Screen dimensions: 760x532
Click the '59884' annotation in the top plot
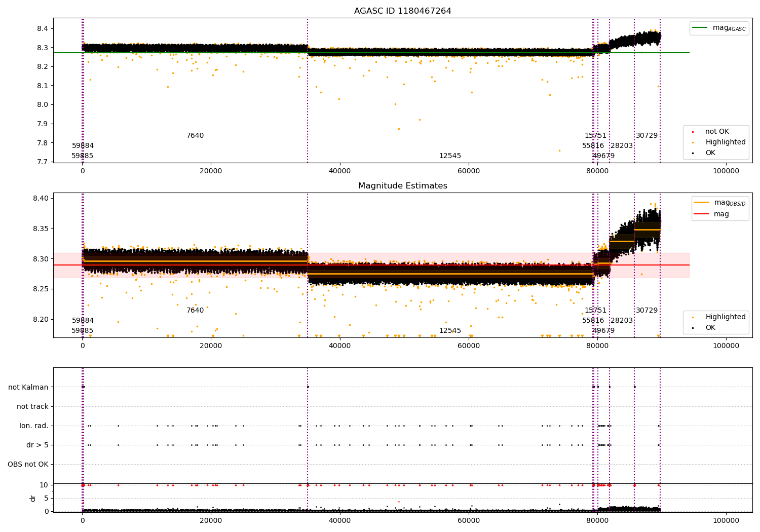83,146
